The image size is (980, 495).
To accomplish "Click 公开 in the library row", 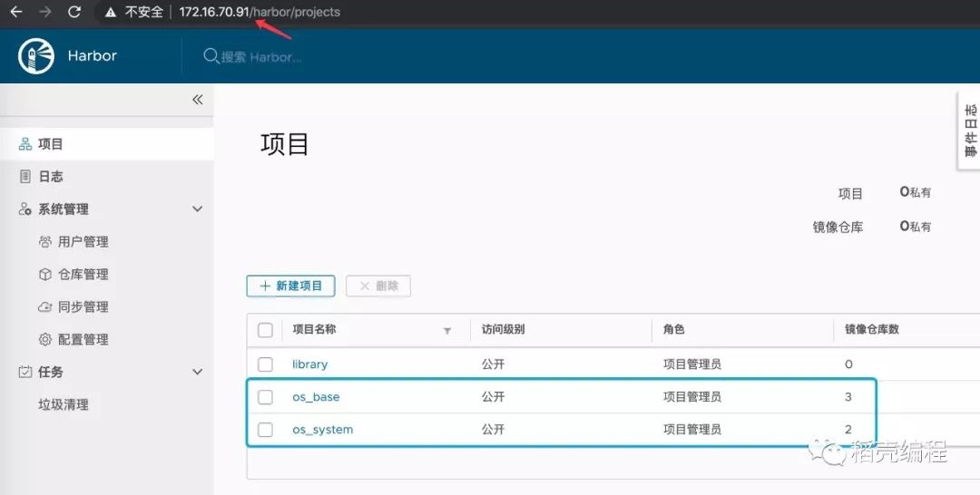I will 493,364.
